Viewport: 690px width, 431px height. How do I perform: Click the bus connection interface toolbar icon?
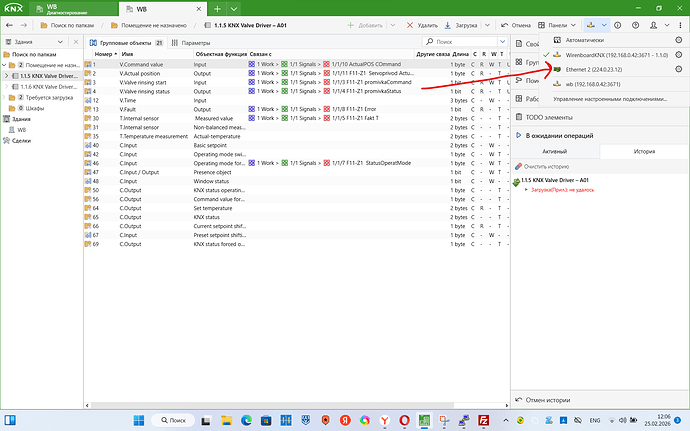pos(591,26)
